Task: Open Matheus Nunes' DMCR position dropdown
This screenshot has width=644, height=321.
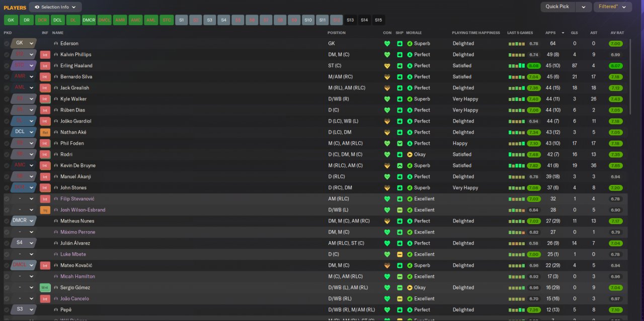Action: pos(24,221)
